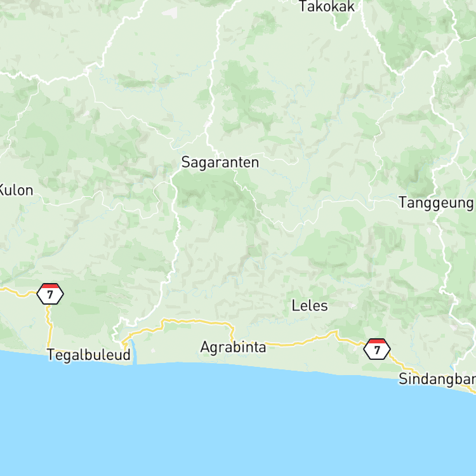Click the western route 7 shield near Tegalbuleud

pyautogui.click(x=50, y=294)
